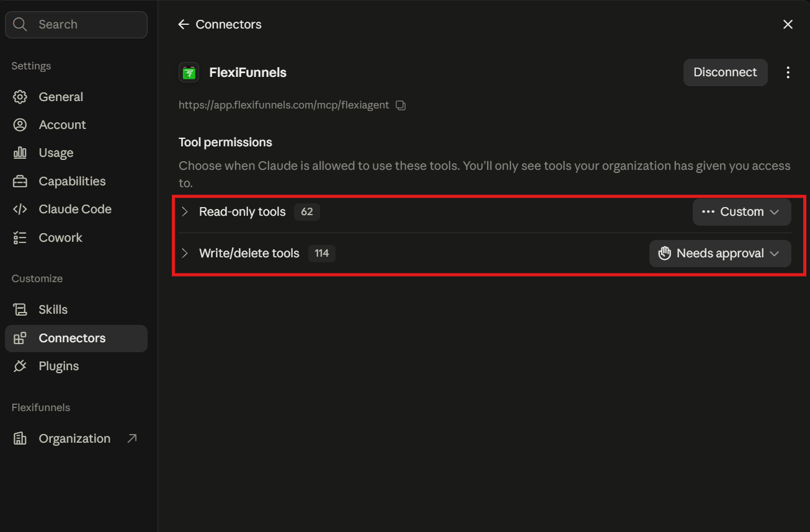Expand the Read-only tools section
Image resolution: width=810 pixels, height=532 pixels.
click(x=185, y=212)
